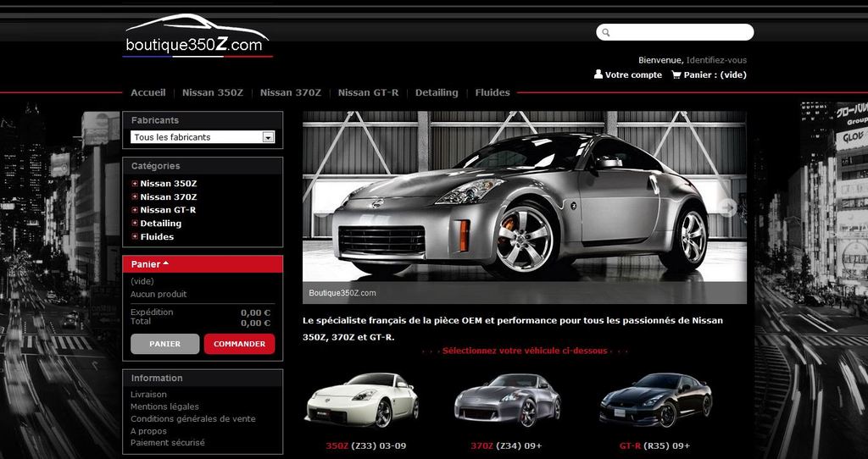Click the GT-R (R35) 09+ label
The width and height of the screenshot is (868, 459).
pyautogui.click(x=654, y=445)
